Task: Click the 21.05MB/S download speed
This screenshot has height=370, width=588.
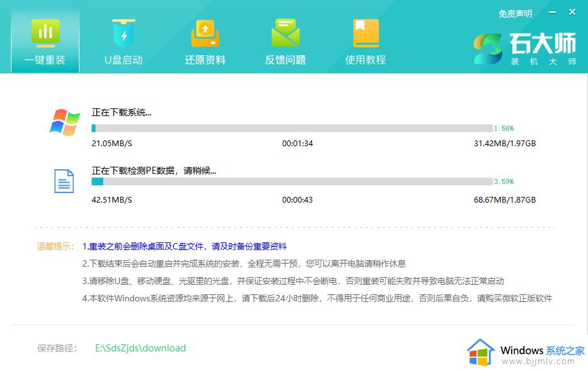Action: tap(112, 144)
